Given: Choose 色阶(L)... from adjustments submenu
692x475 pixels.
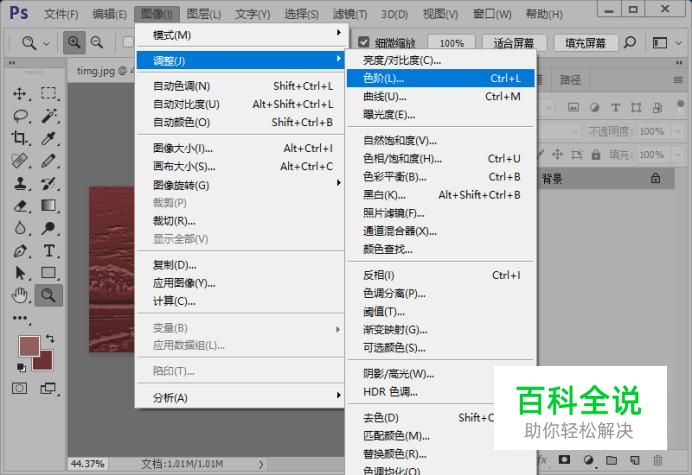Looking at the screenshot, I should (x=440, y=78).
